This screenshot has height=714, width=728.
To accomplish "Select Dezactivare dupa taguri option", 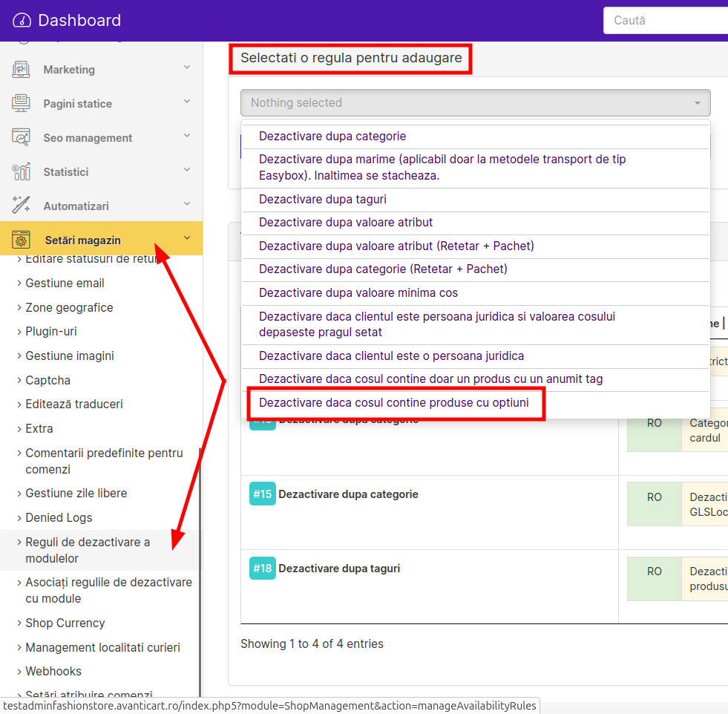I will click(323, 200).
